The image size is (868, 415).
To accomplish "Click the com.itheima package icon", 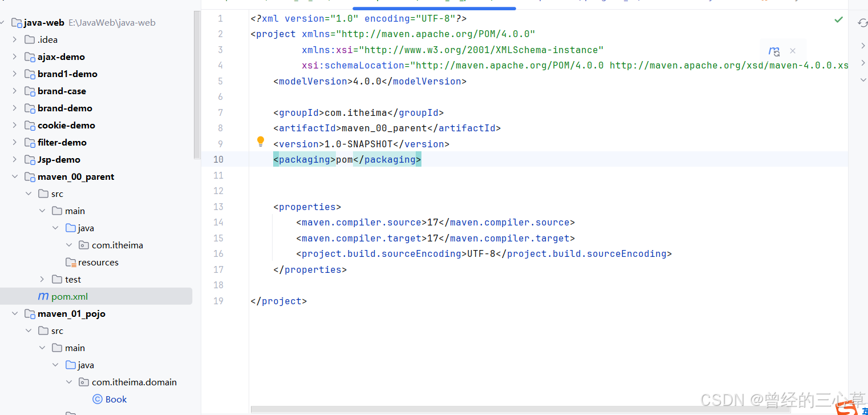I will (x=84, y=245).
